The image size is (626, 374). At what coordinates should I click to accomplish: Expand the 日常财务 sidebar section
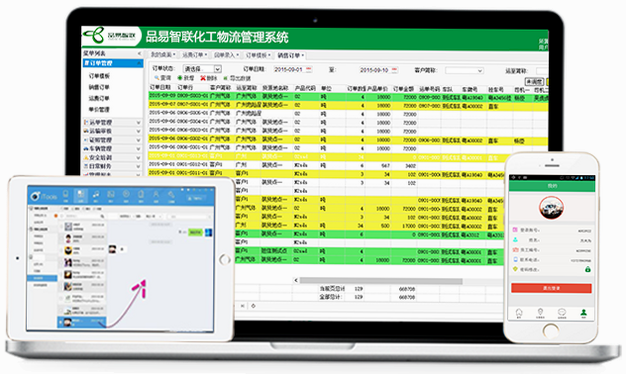(139, 166)
